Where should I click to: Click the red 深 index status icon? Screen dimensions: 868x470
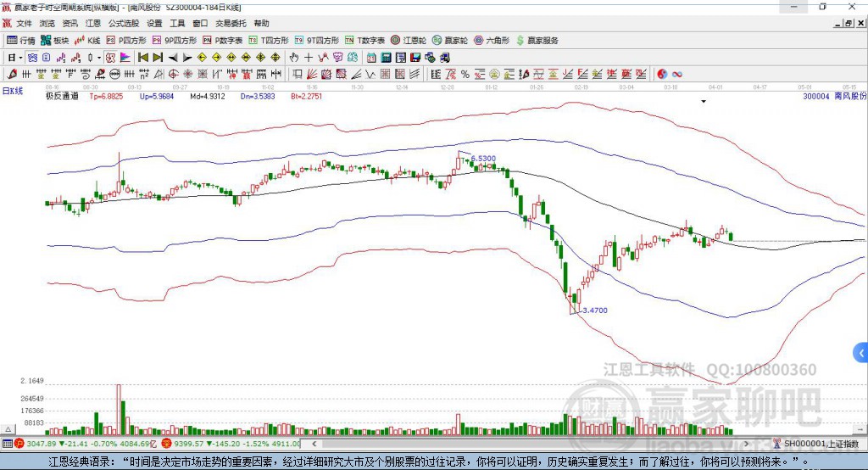[x=167, y=444]
